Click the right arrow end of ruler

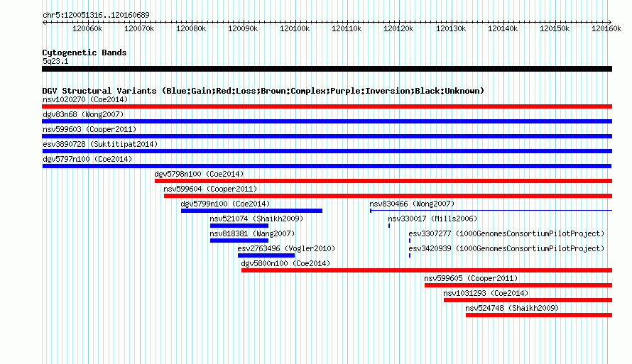click(x=610, y=23)
